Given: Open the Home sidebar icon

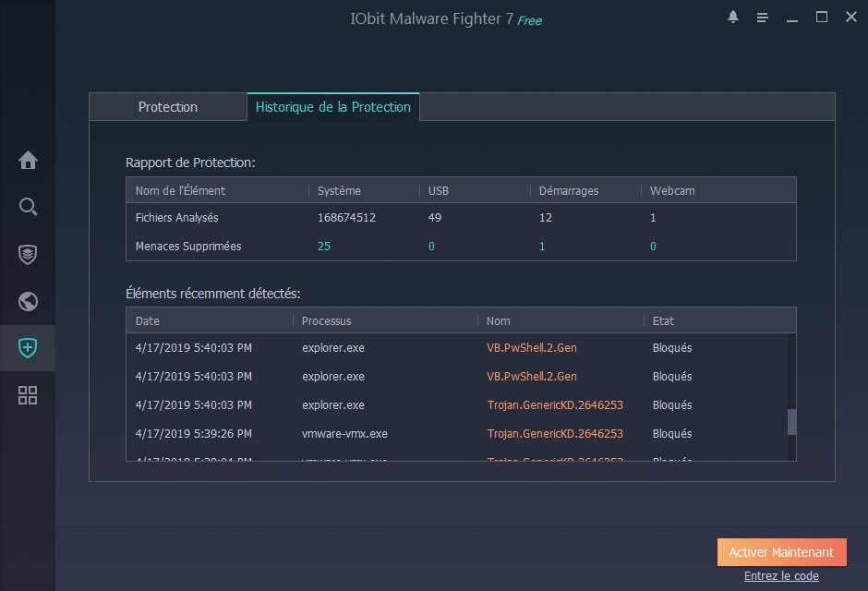Looking at the screenshot, I should (x=28, y=161).
